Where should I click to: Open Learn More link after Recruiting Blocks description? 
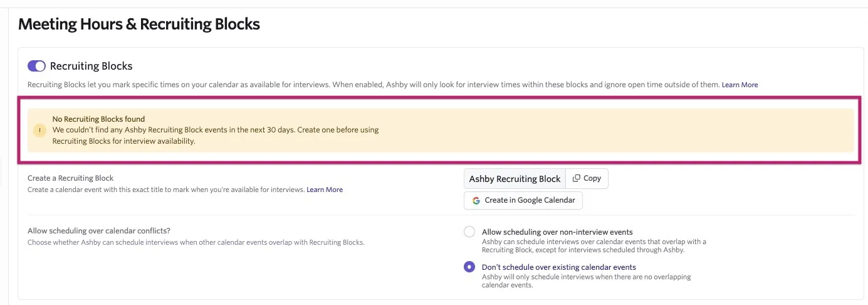click(x=740, y=85)
